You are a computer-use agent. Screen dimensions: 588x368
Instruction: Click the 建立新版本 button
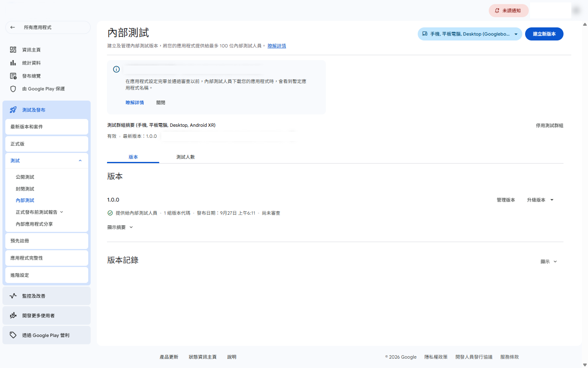pos(544,34)
